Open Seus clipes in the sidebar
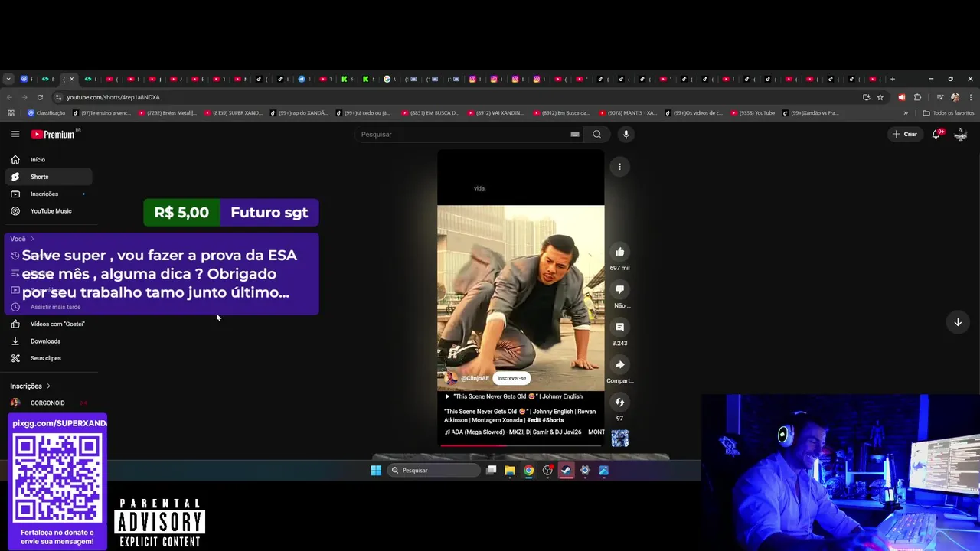 (49, 358)
